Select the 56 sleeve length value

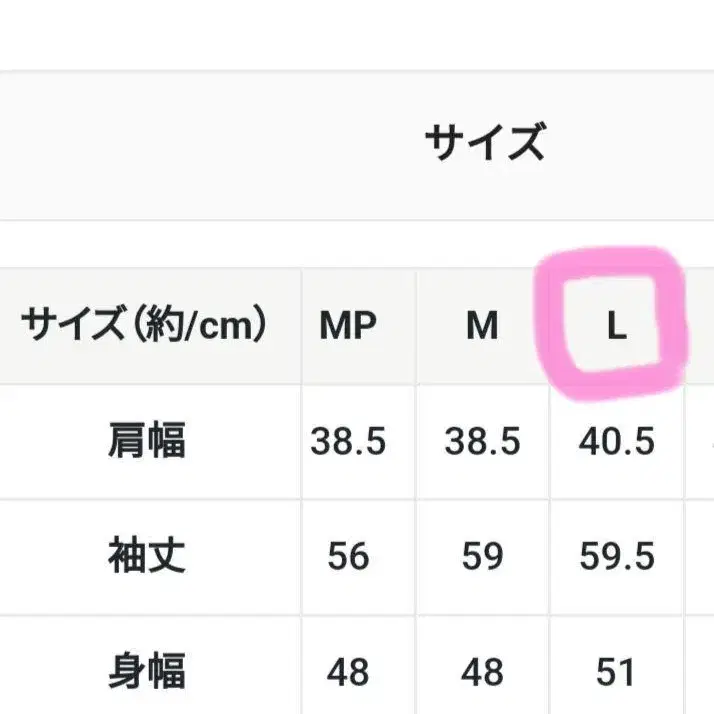348,556
